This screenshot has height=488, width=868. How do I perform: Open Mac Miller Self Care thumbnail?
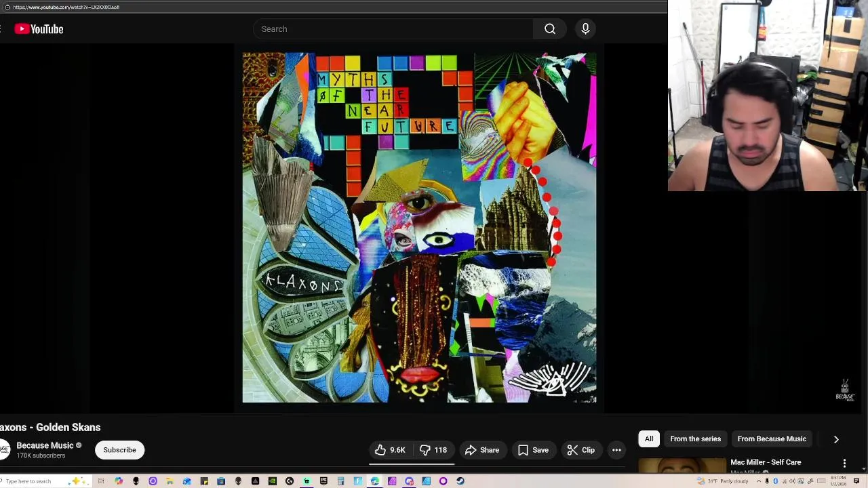coord(682,466)
